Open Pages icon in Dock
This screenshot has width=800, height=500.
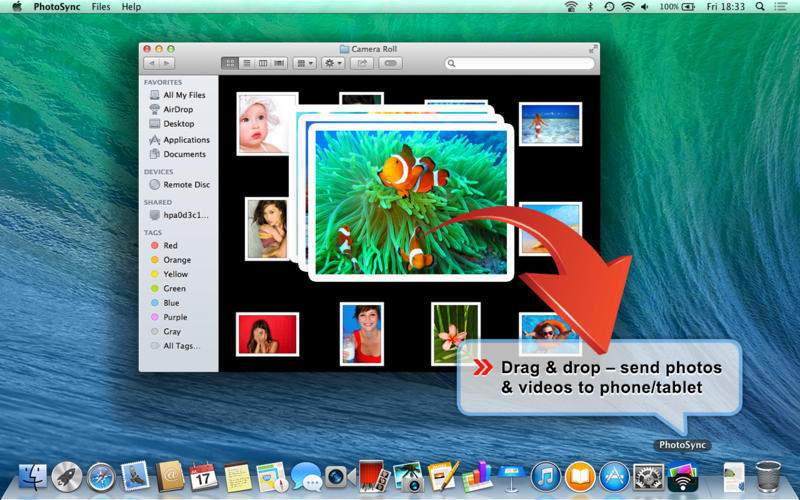click(x=443, y=477)
